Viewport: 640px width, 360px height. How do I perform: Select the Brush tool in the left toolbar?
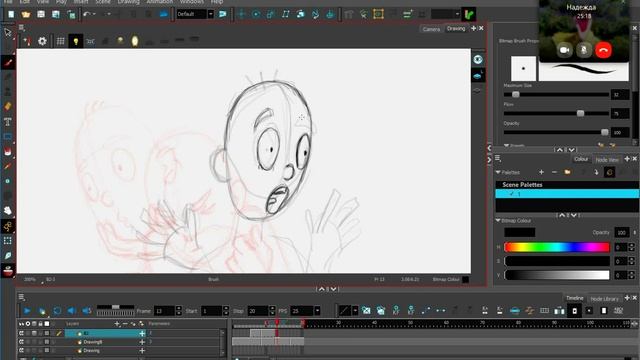coord(8,62)
